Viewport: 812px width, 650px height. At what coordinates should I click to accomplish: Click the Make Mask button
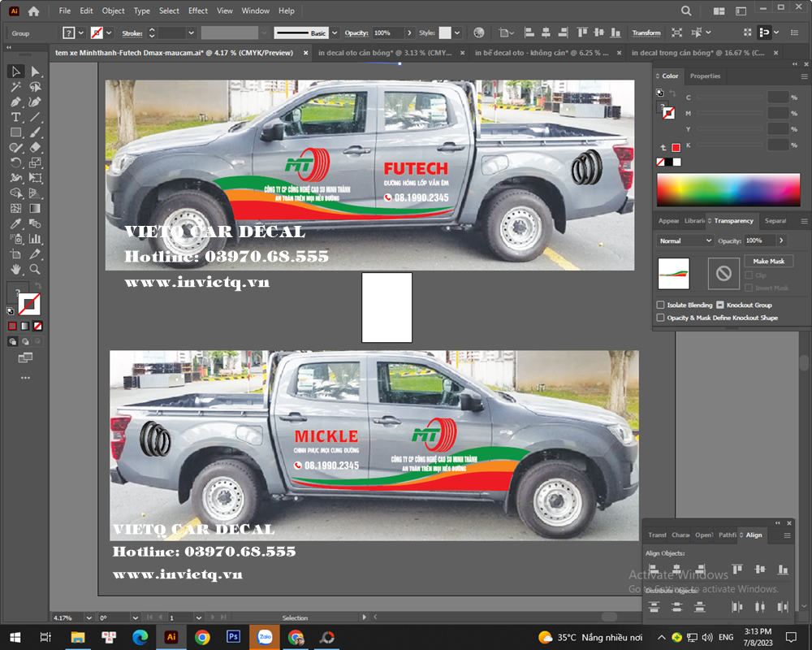pyautogui.click(x=768, y=262)
